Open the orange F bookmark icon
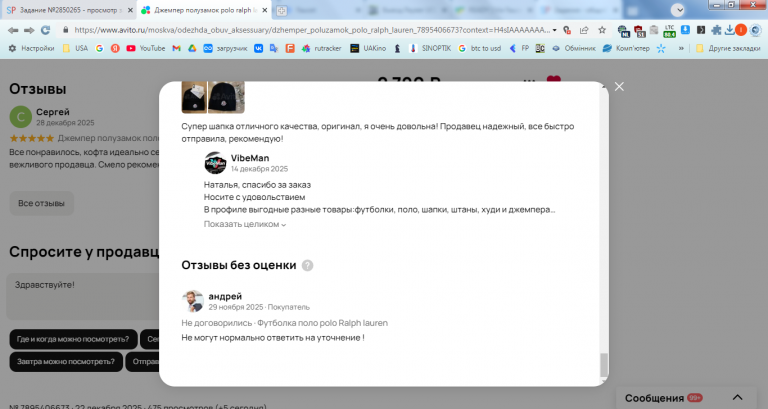 point(290,48)
